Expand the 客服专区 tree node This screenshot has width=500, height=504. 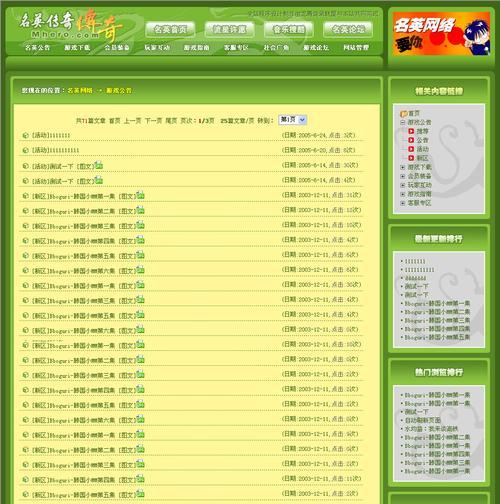(402, 203)
